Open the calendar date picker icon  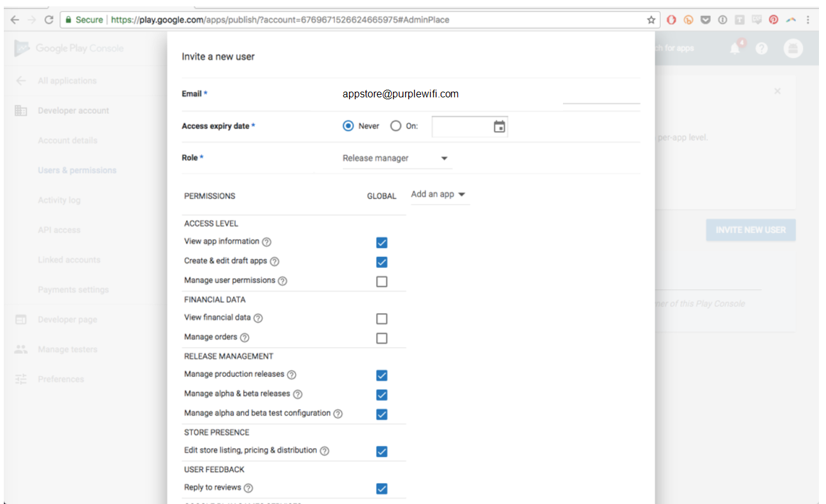(x=499, y=127)
